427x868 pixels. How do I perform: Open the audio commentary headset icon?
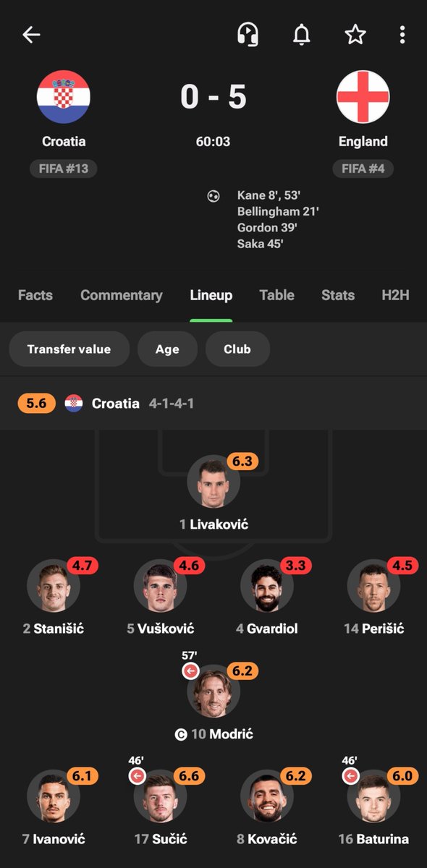click(x=248, y=34)
